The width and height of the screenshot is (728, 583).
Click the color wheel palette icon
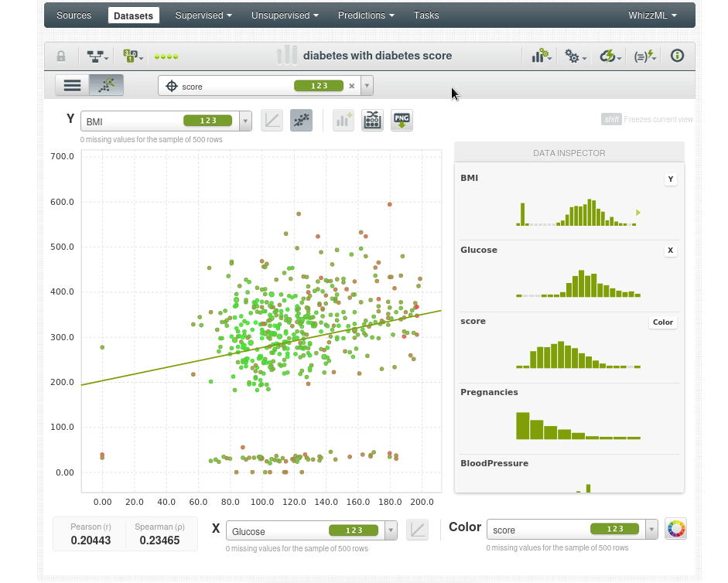point(675,529)
